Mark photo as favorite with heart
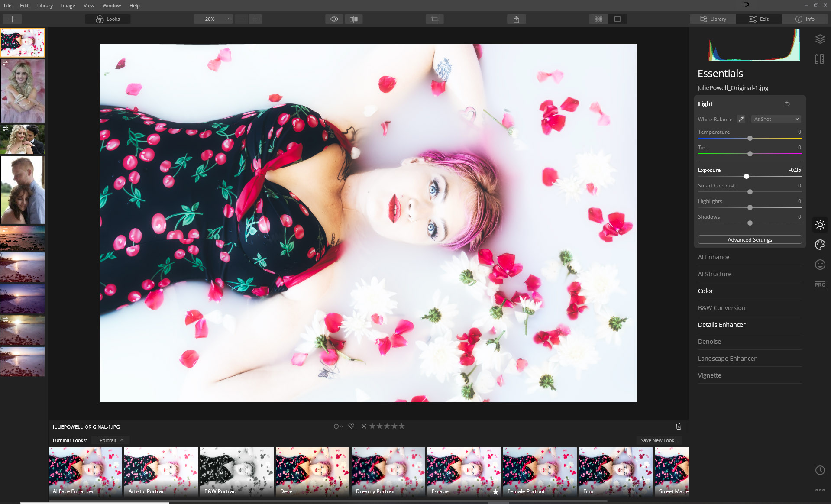 coord(351,426)
